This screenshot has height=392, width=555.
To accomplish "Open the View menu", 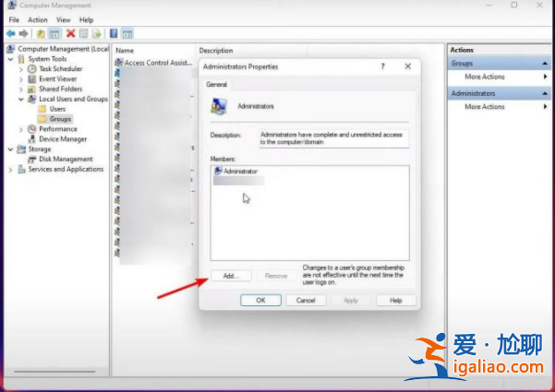I will (x=63, y=19).
